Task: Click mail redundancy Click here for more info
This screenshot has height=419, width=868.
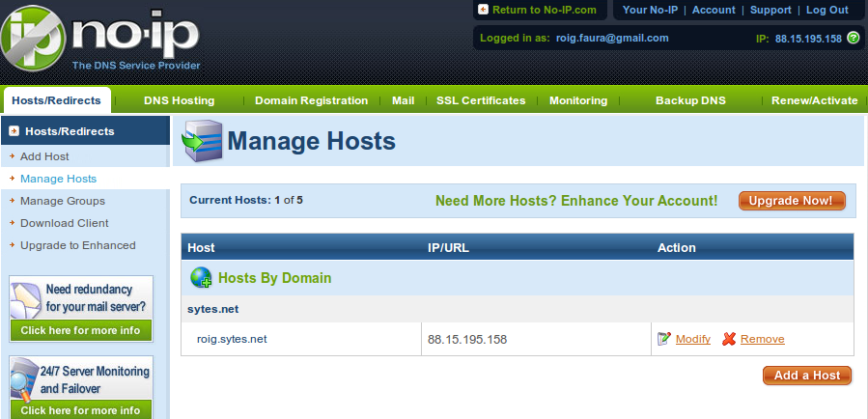Action: click(x=80, y=330)
